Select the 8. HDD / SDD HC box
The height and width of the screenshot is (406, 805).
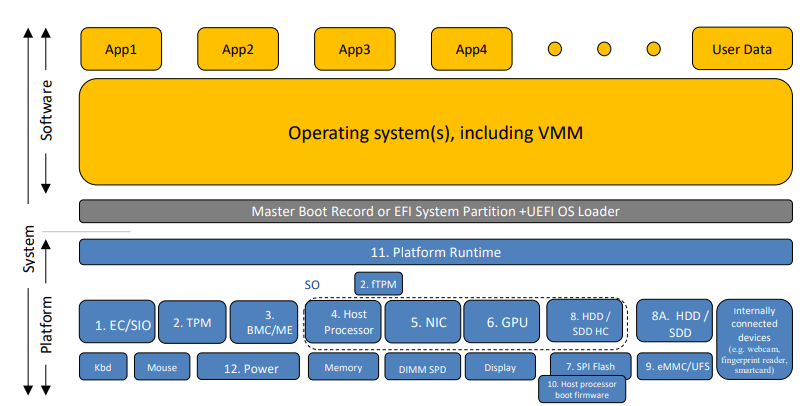tap(583, 322)
